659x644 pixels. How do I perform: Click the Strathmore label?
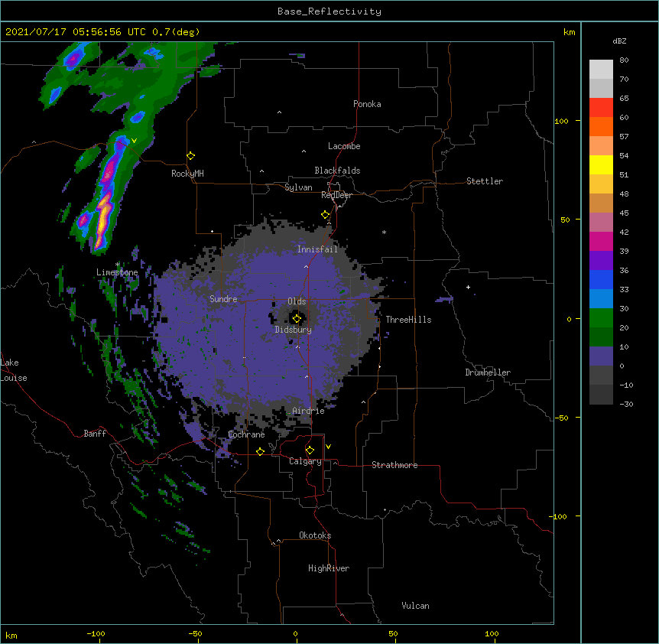394,465
